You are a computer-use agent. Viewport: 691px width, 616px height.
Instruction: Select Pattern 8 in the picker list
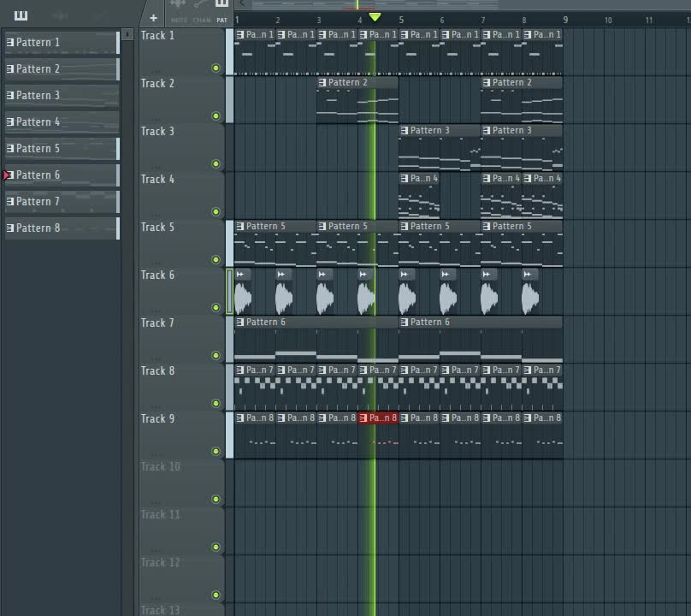click(62, 228)
